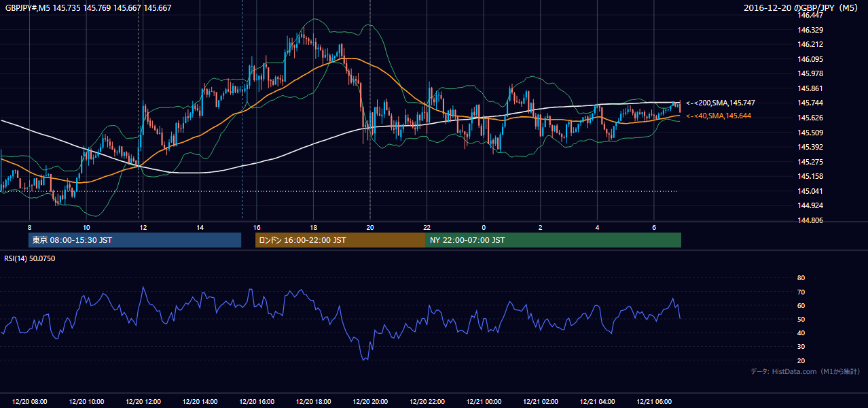Click the 12/20 20:00 date label
The width and height of the screenshot is (868, 408).
click(370, 402)
